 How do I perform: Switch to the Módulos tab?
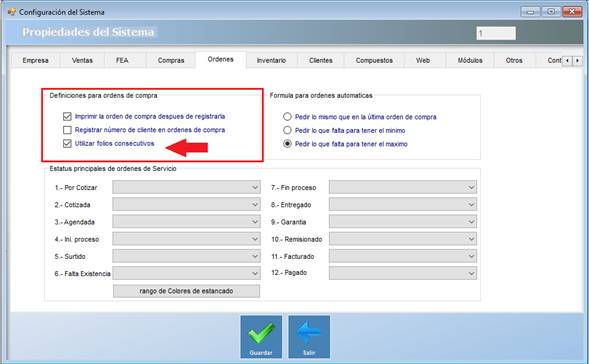point(470,60)
